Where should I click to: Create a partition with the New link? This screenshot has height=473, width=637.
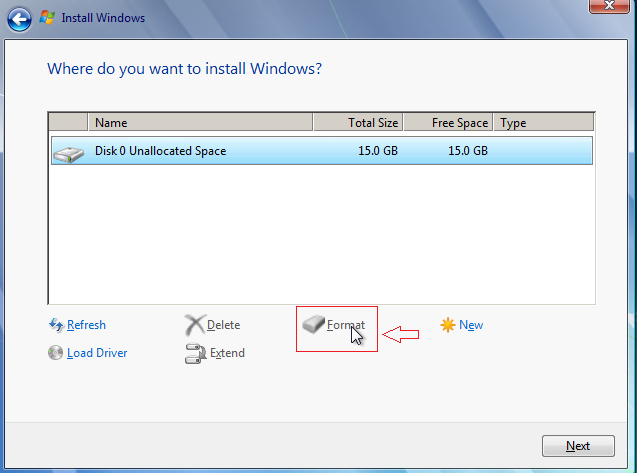point(471,325)
